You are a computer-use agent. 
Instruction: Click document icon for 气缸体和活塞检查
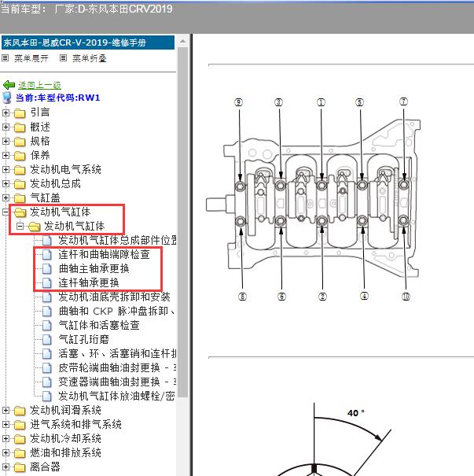tap(46, 326)
